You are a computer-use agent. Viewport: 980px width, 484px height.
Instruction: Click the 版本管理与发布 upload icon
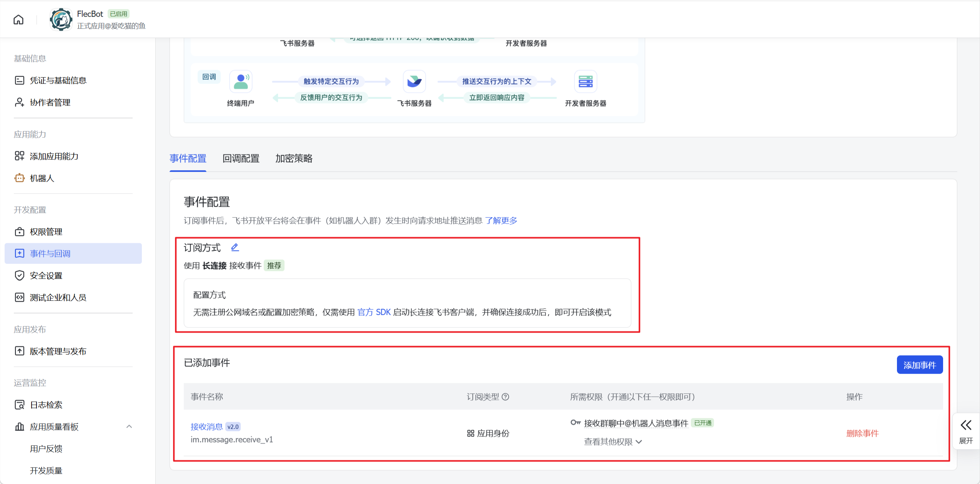[x=20, y=351]
